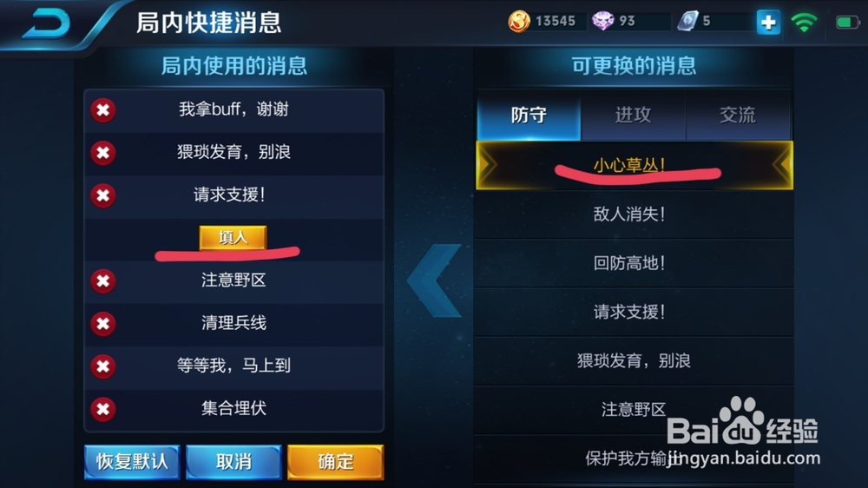Switch to the 进攻 tab

[x=634, y=115]
